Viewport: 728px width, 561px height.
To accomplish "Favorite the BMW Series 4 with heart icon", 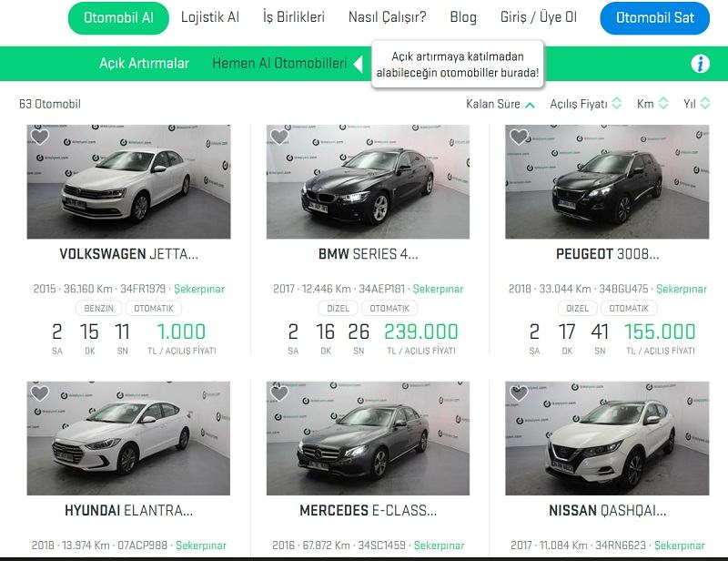I will [279, 137].
